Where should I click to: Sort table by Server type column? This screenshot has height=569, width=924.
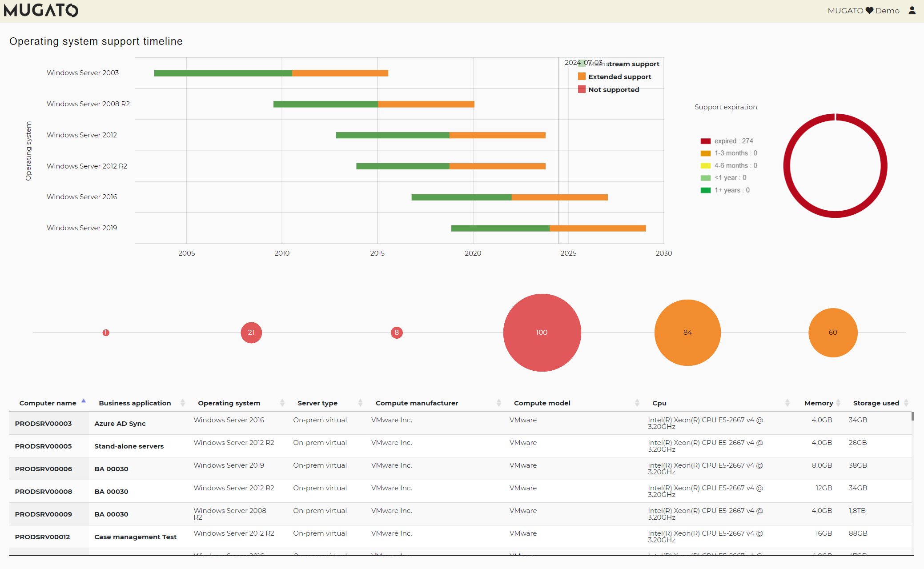pyautogui.click(x=317, y=403)
